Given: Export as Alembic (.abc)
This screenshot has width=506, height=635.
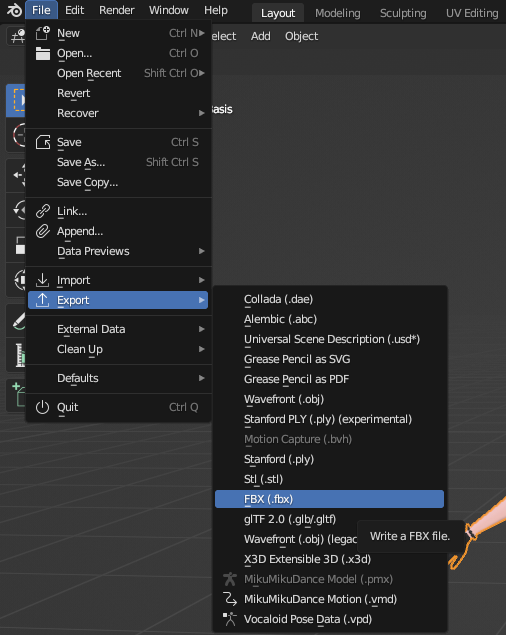Looking at the screenshot, I should point(329,319).
